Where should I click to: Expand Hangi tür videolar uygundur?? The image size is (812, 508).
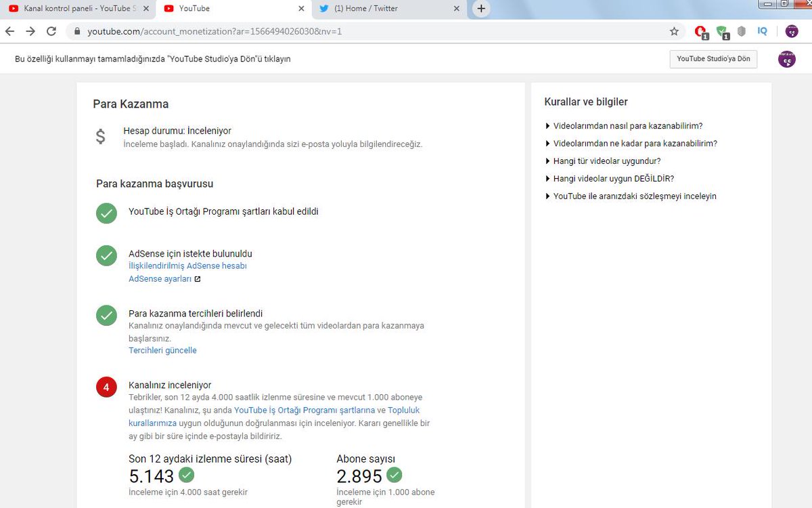(602, 161)
